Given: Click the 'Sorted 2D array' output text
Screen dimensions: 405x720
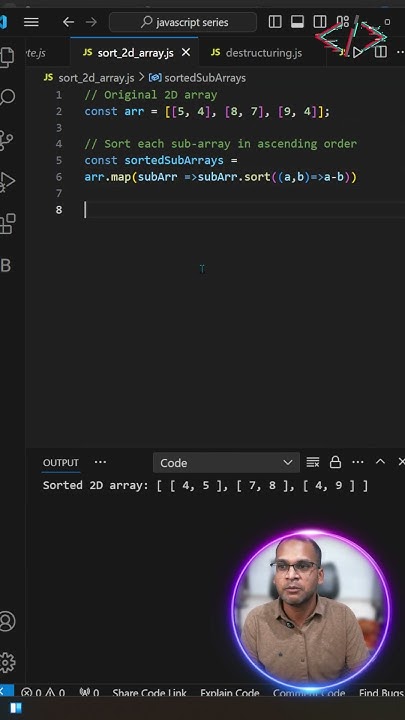Looking at the screenshot, I should click(96, 486).
